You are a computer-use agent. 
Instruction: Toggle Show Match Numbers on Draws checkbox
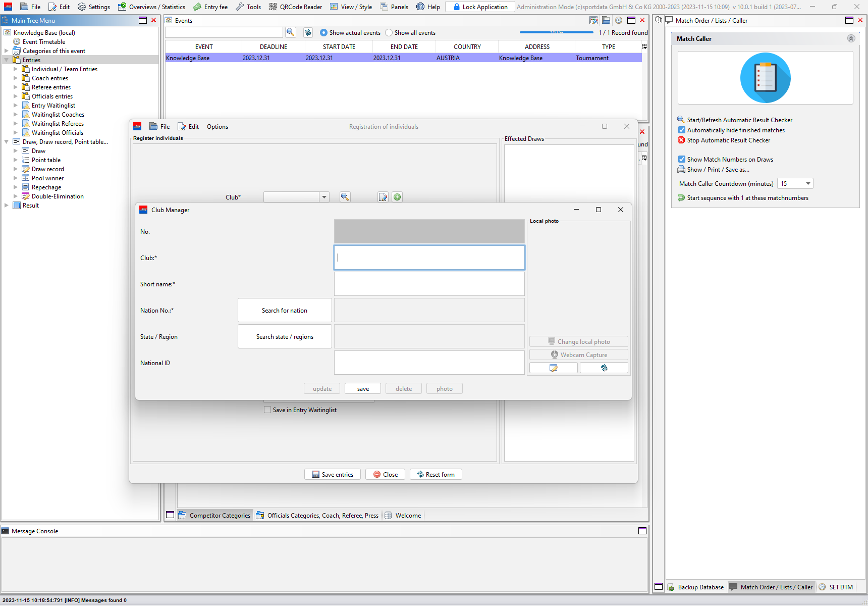click(x=681, y=160)
